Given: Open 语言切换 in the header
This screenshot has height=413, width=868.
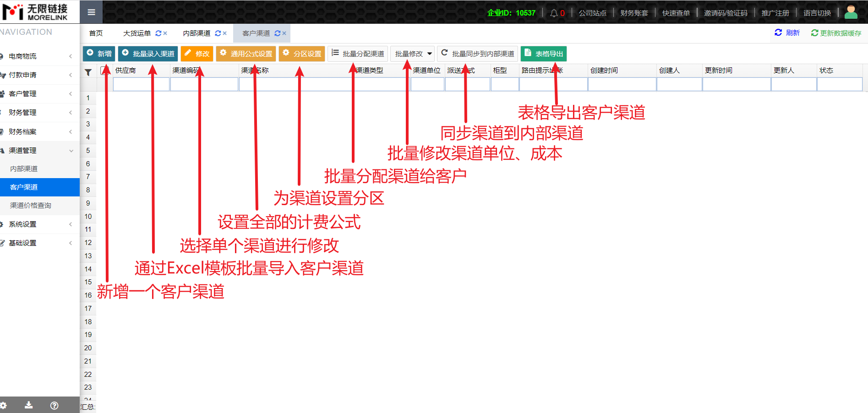Looking at the screenshot, I should [x=817, y=13].
